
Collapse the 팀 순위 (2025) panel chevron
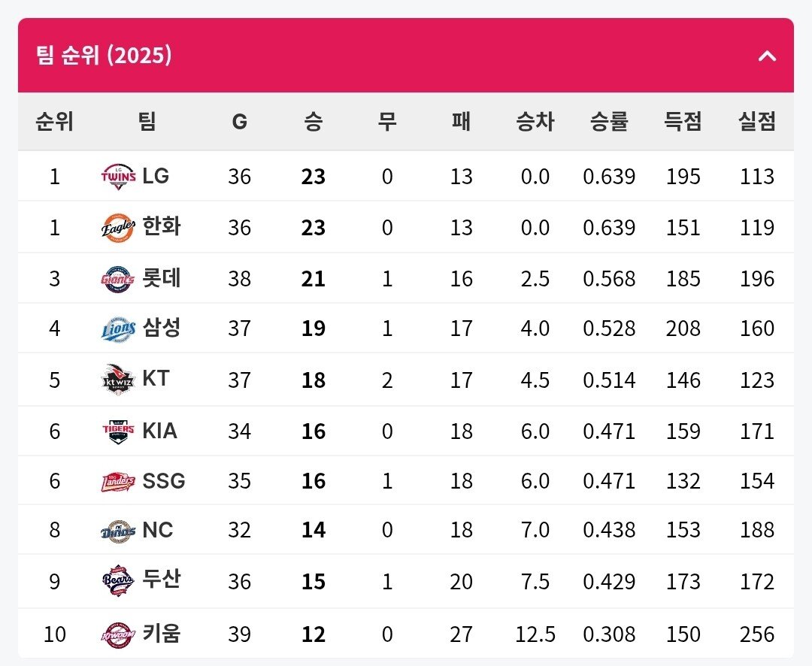[x=767, y=56]
